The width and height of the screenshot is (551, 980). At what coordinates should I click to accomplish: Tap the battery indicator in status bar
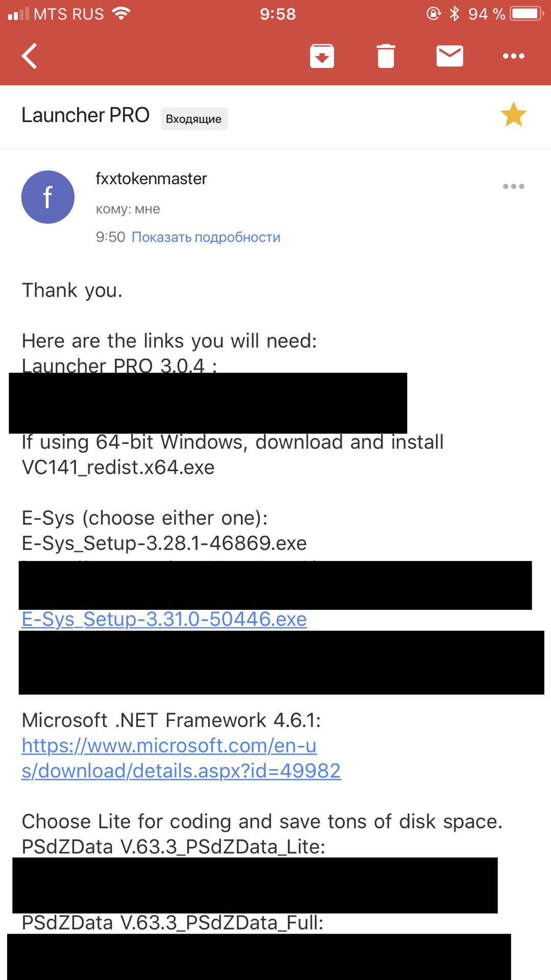pos(527,14)
